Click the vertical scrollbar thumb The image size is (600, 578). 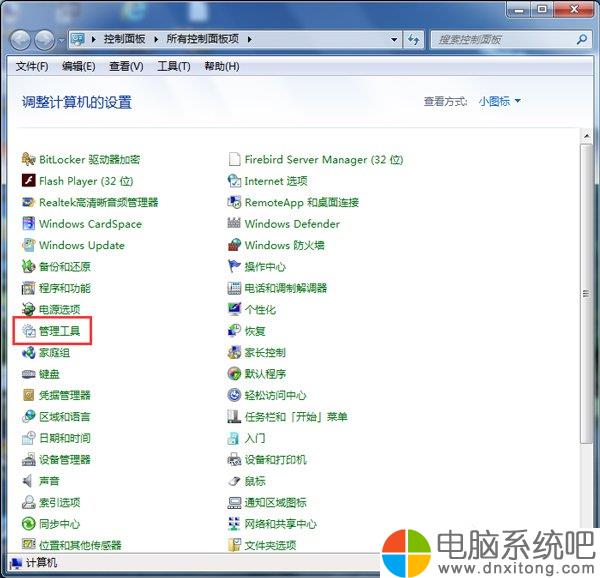pyautogui.click(x=586, y=294)
